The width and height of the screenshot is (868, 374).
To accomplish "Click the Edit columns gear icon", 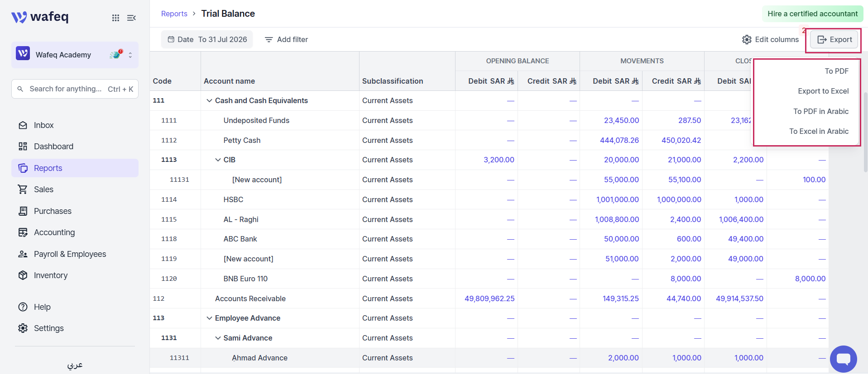I will [x=747, y=40].
